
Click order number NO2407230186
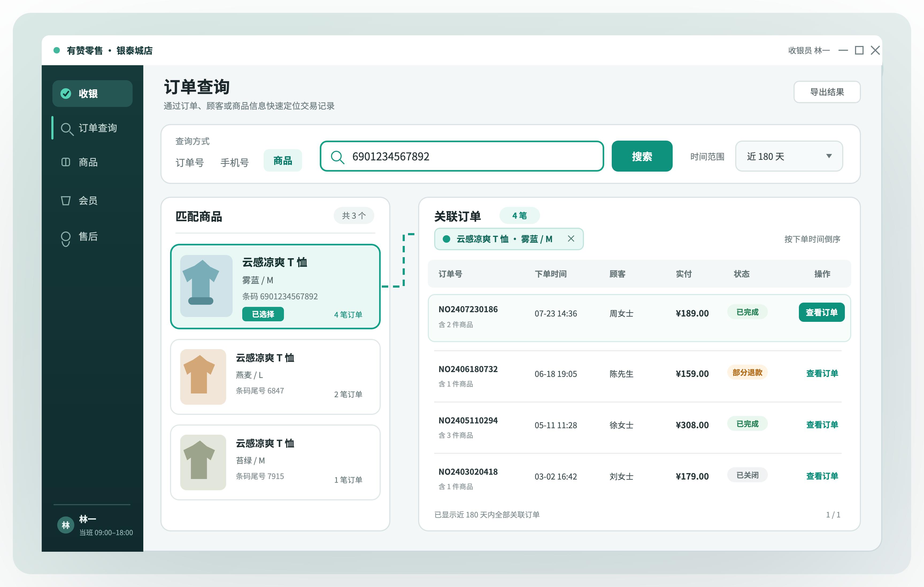pos(468,309)
